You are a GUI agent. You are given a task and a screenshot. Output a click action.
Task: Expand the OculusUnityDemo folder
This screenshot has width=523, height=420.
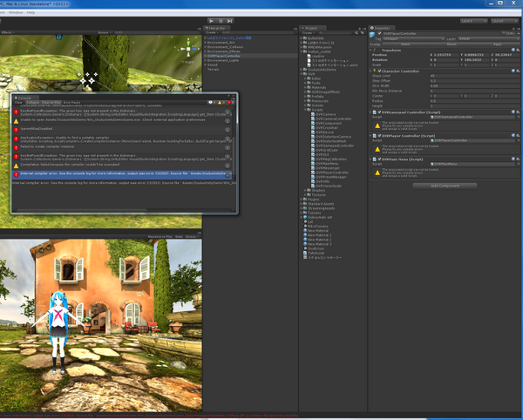[302, 70]
